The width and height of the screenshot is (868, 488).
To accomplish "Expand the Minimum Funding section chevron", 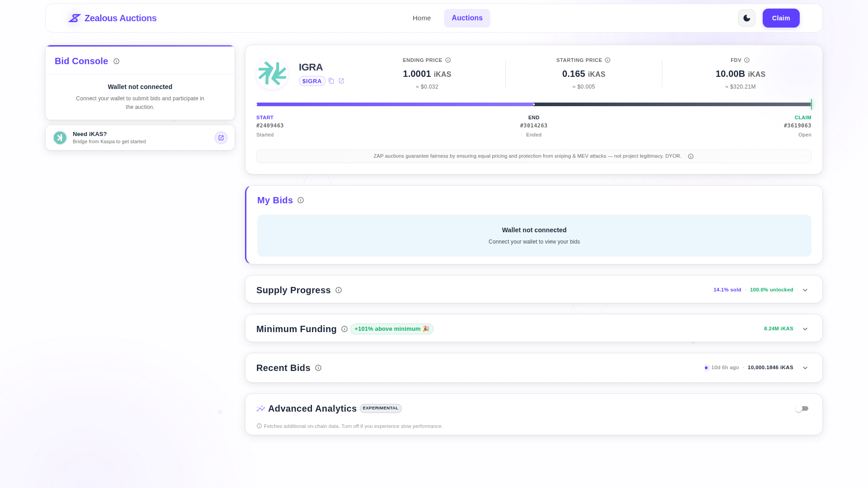I will [x=805, y=329].
